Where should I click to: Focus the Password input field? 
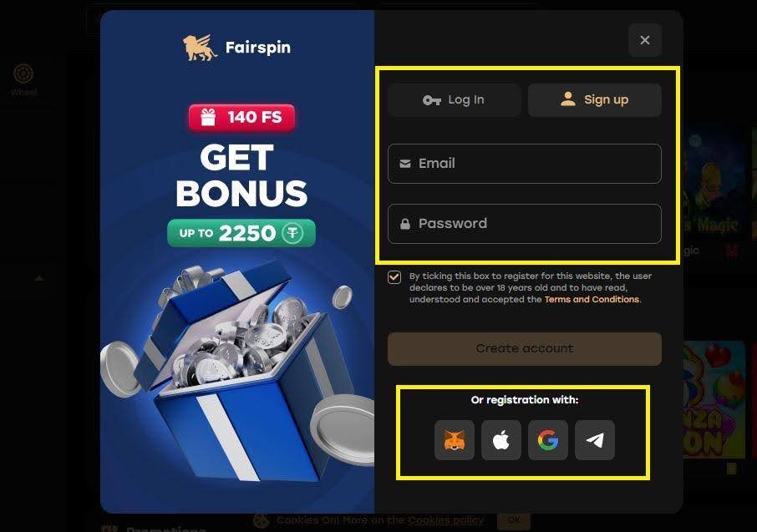pyautogui.click(x=524, y=224)
